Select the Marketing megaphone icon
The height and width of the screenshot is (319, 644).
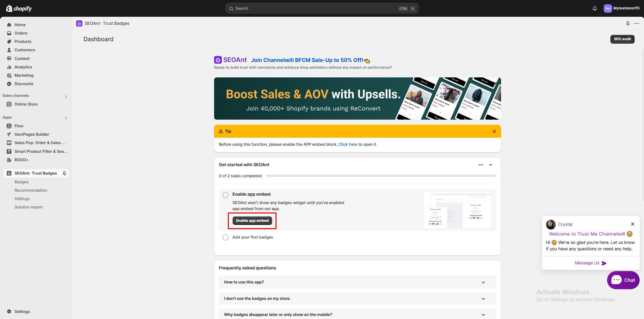tap(9, 75)
